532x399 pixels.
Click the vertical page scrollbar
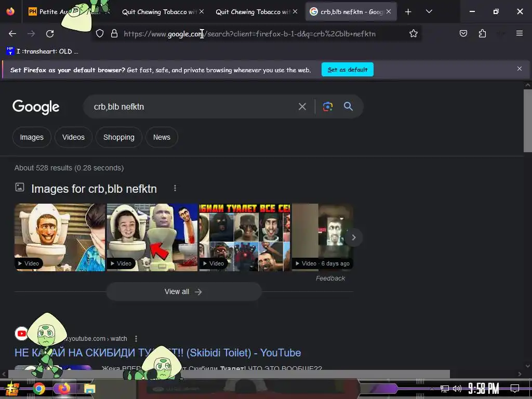point(527,121)
